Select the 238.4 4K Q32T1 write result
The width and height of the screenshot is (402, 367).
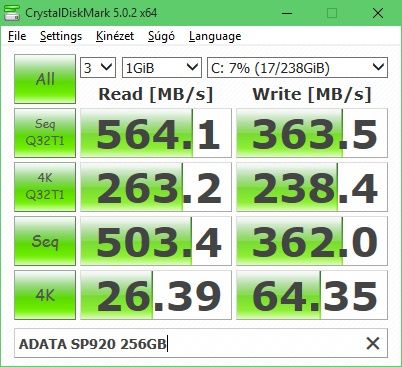[x=312, y=187]
